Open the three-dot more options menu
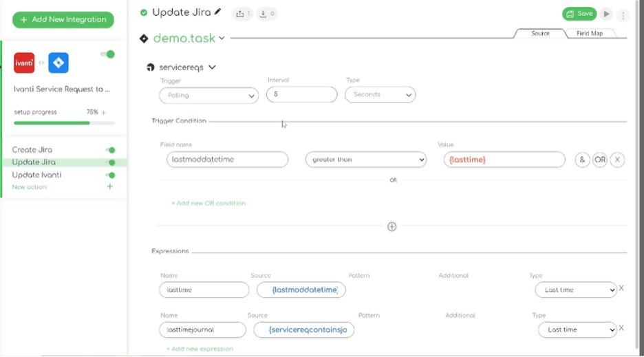 tap(623, 16)
